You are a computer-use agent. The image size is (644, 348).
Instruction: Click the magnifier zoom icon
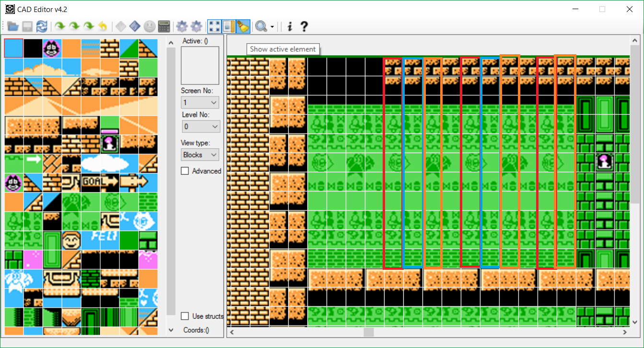(261, 26)
